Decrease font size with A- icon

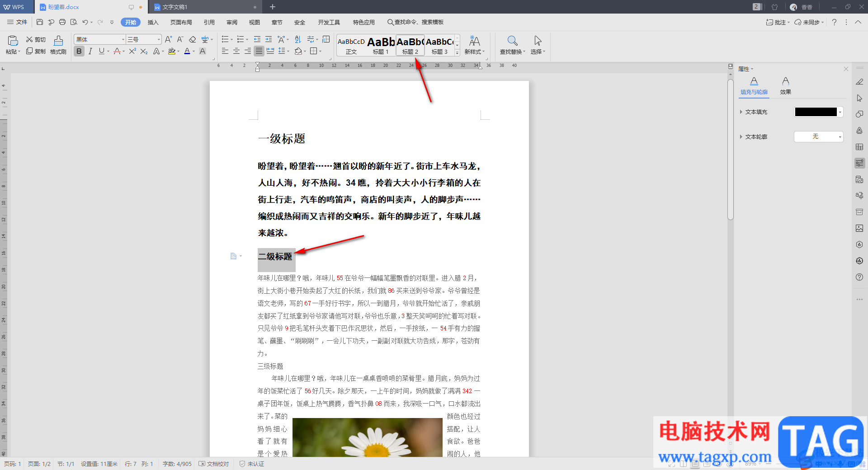pos(180,39)
